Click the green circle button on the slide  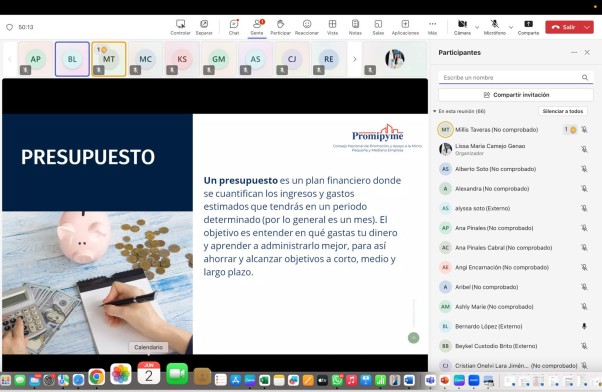click(413, 338)
